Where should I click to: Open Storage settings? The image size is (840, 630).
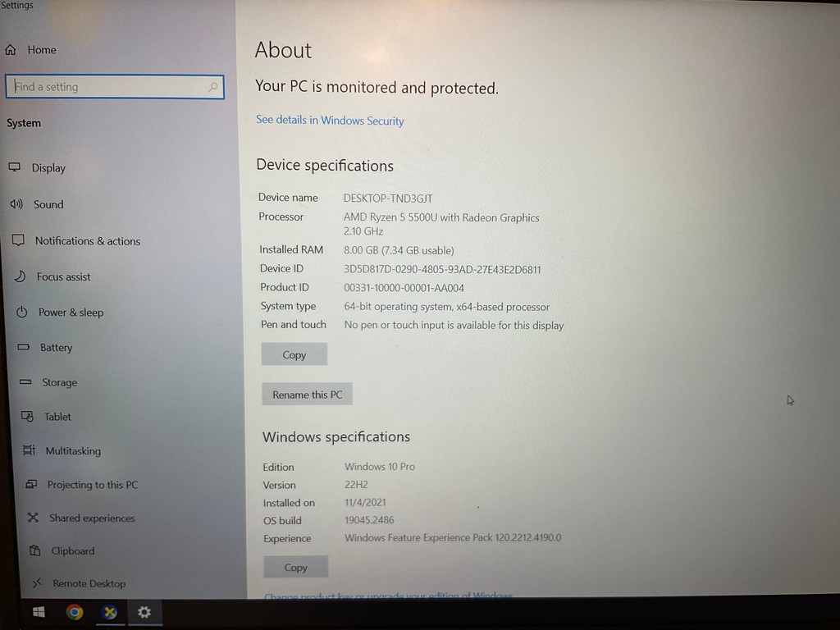[x=59, y=382]
